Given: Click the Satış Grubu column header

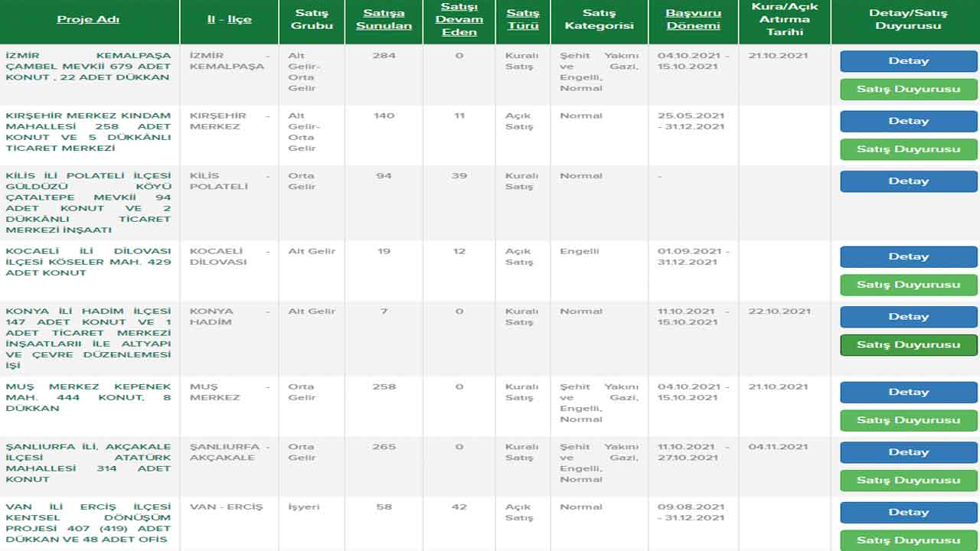Looking at the screenshot, I should click(x=312, y=19).
